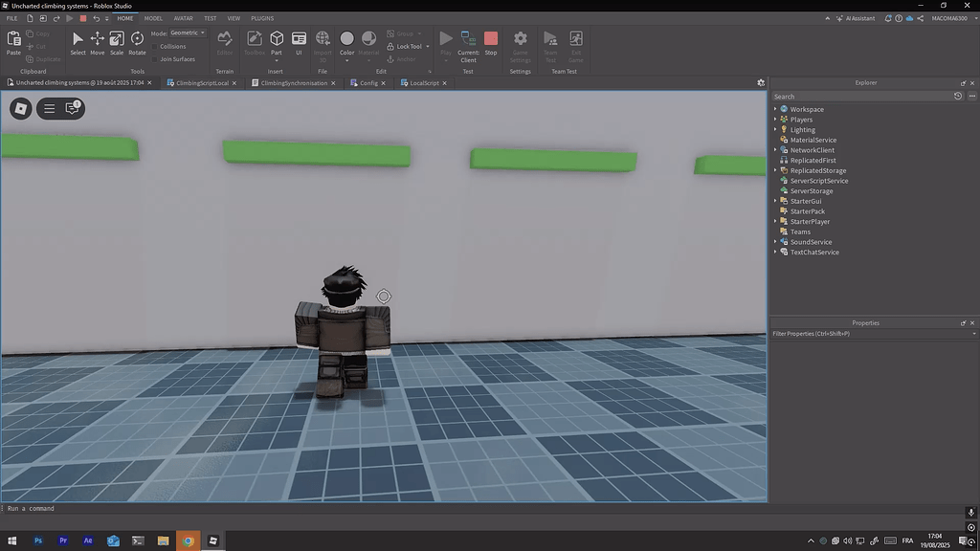Open the MACOMA6300 account dropdown
The image size is (980, 551).
(954, 18)
